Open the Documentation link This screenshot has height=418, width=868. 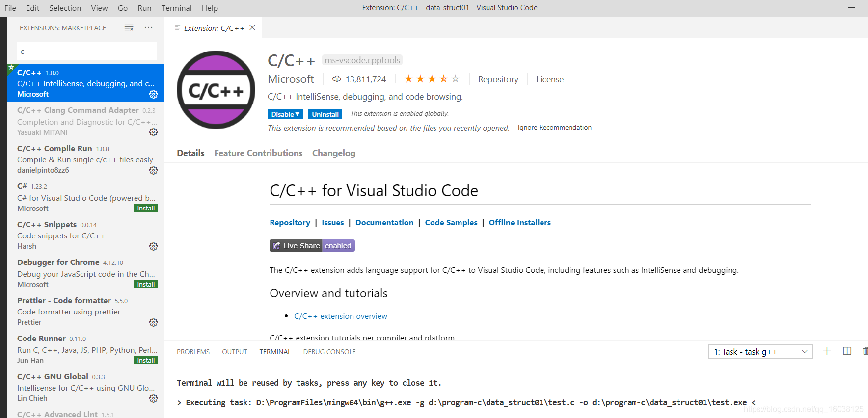point(384,223)
